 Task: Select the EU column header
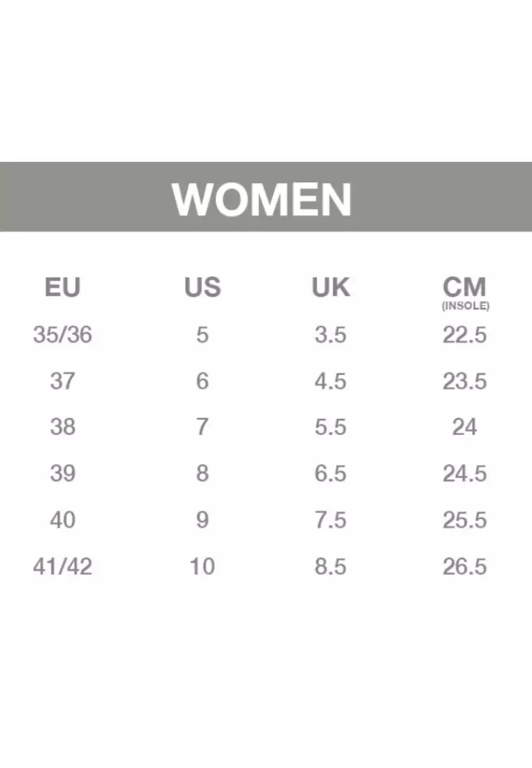[63, 287]
